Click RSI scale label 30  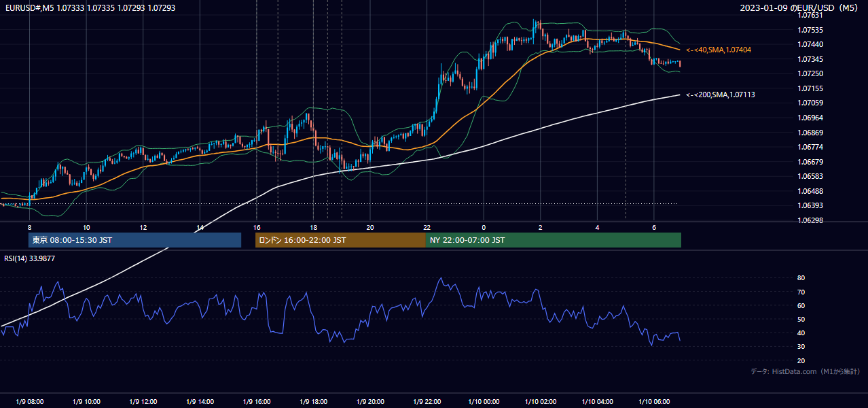click(801, 346)
